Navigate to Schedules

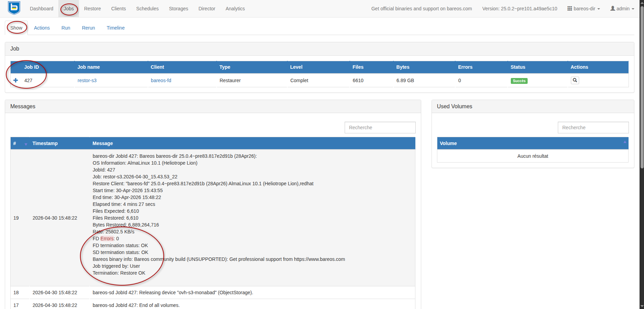pos(147,9)
